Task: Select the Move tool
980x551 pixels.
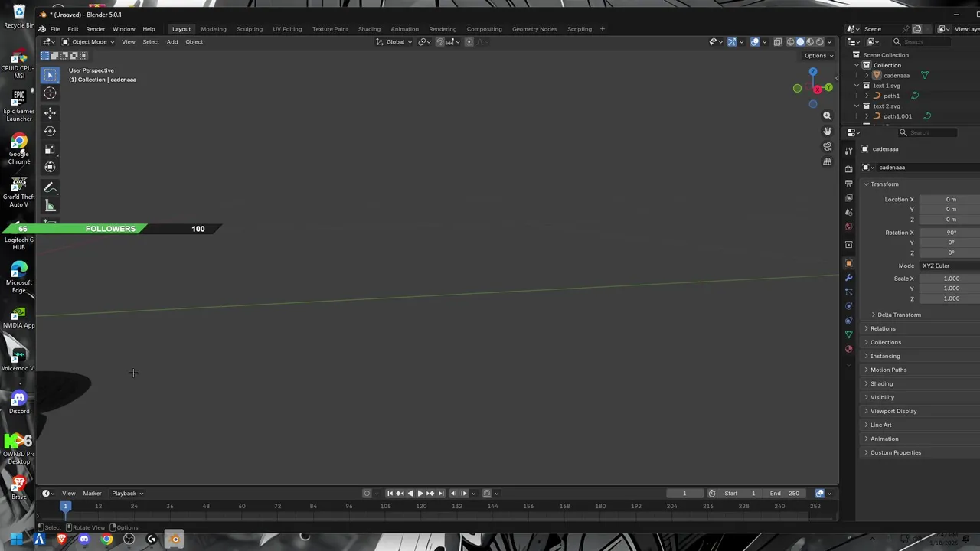Action: click(50, 112)
